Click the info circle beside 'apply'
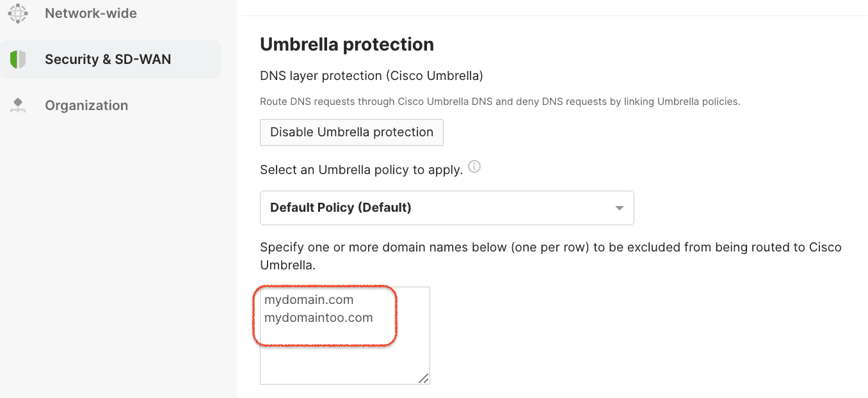868x398 pixels. pyautogui.click(x=474, y=166)
